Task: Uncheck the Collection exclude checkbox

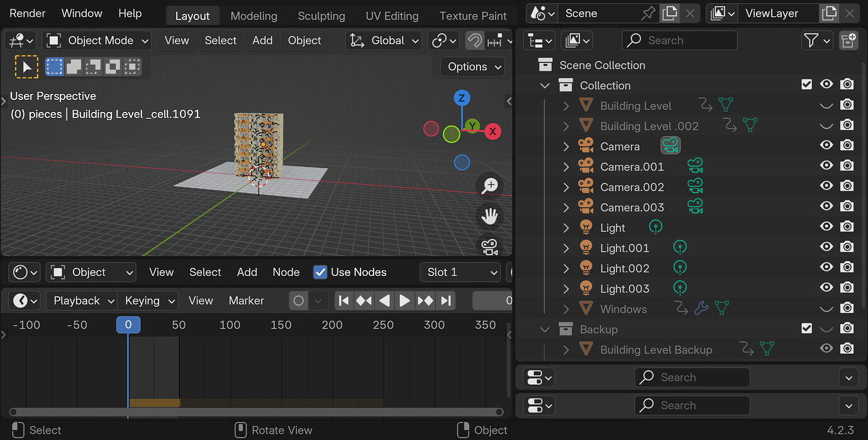Action: coord(807,84)
